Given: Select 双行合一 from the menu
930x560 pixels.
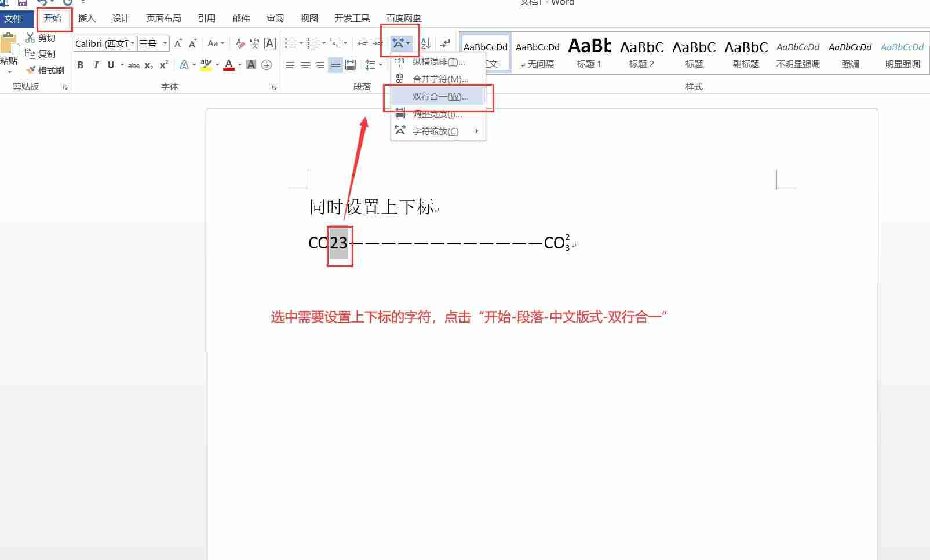Looking at the screenshot, I should click(438, 96).
